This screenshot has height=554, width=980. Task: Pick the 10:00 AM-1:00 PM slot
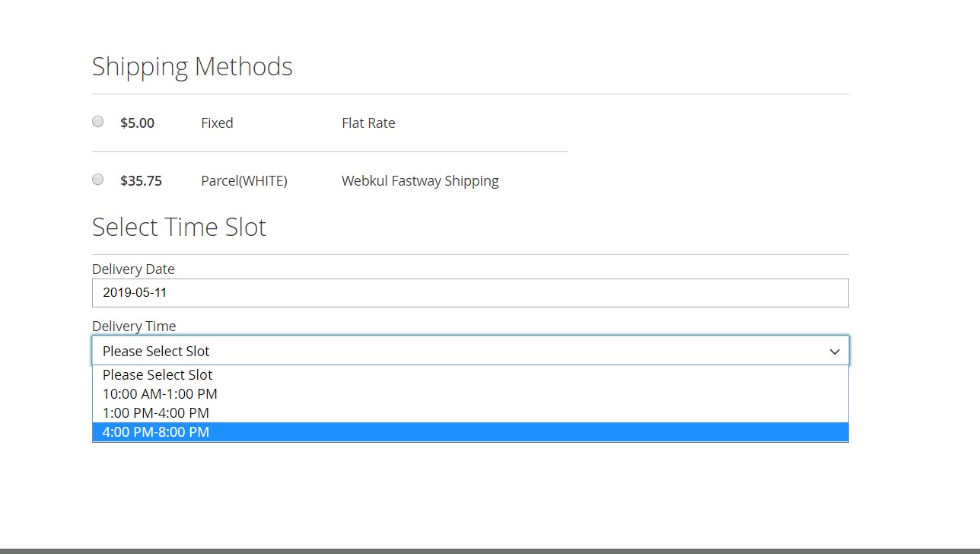coord(160,394)
